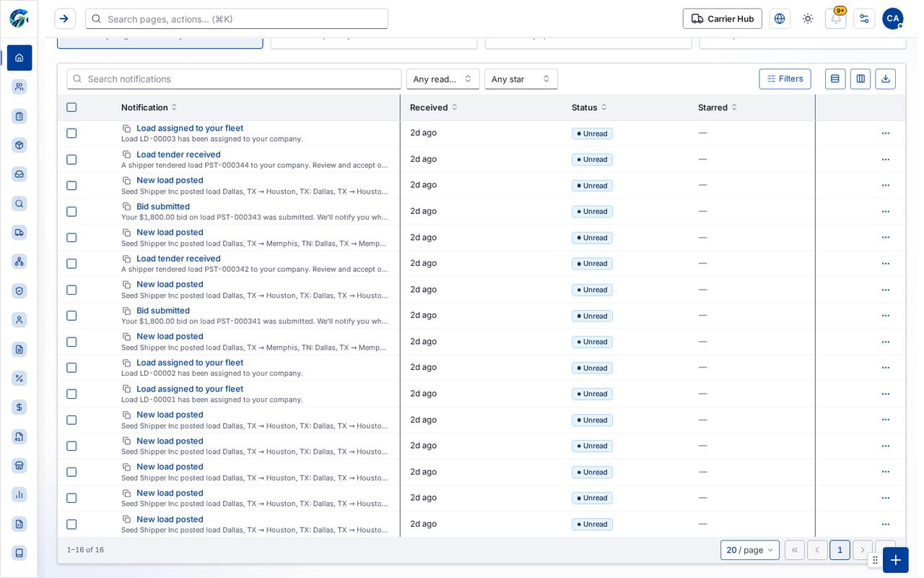Open the truck icon in the sidebar
The height and width of the screenshot is (578, 924).
coord(19,232)
